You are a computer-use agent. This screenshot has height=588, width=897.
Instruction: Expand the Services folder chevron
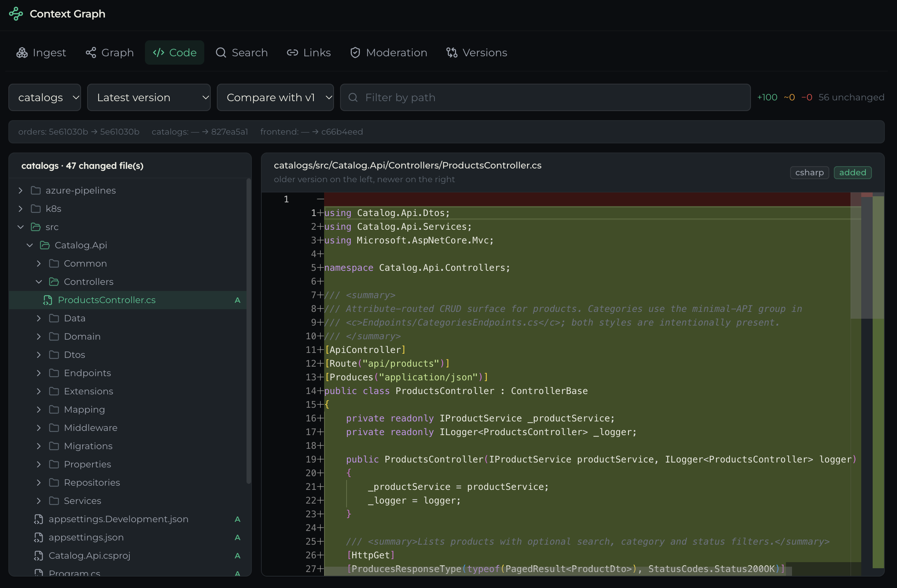point(39,501)
